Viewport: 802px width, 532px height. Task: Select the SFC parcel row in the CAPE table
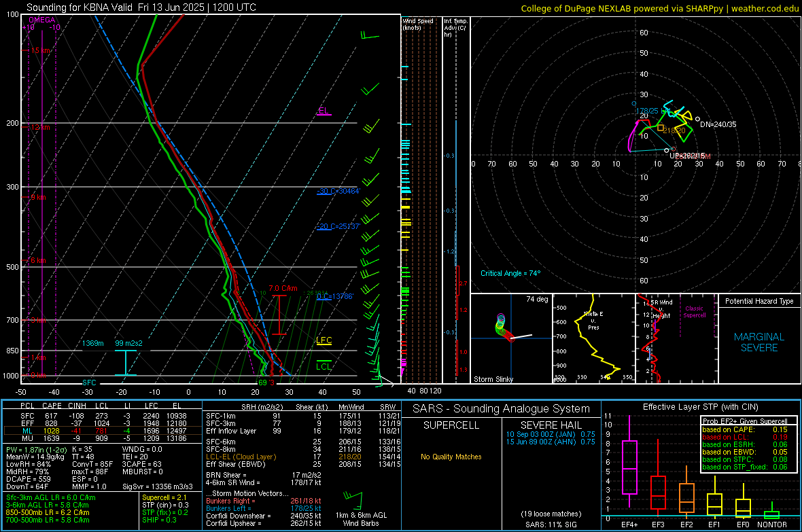click(x=103, y=416)
